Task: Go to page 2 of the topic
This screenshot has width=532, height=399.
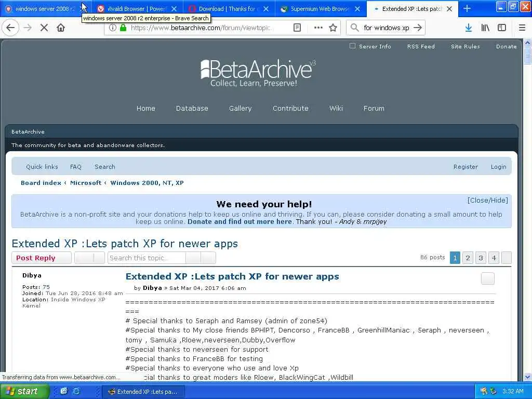Action: 468,258
